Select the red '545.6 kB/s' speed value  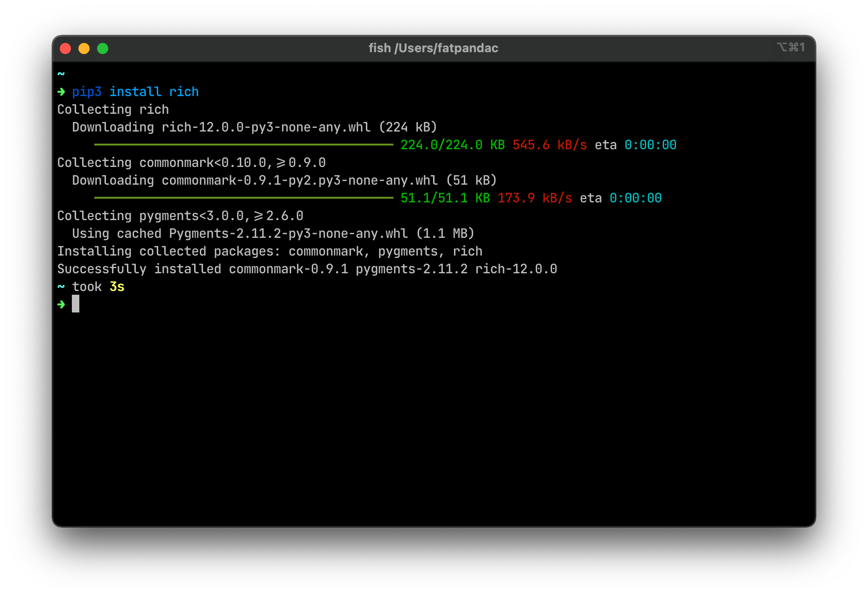point(549,145)
